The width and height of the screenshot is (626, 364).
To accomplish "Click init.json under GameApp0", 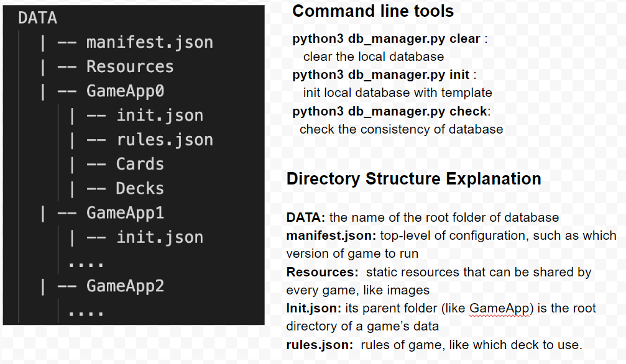I will coord(160,116).
